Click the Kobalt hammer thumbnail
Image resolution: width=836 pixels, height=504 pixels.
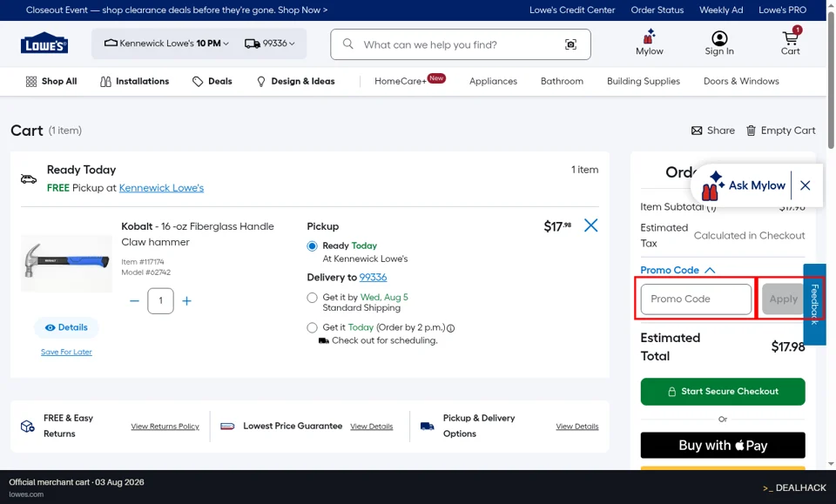(67, 263)
